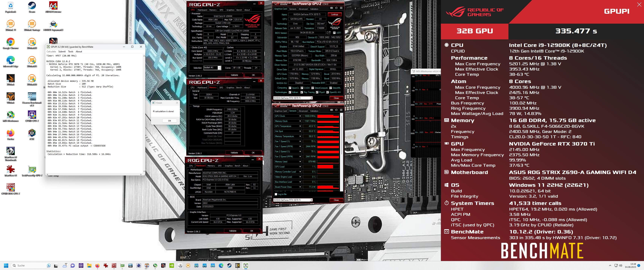Open hamburger menu in Sensors GPU-Z window

(341, 110)
